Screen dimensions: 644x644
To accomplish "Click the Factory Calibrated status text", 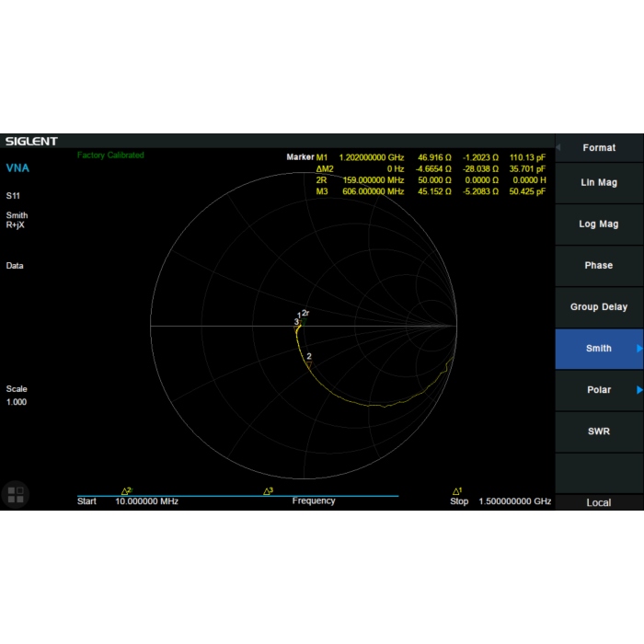I will pos(111,155).
